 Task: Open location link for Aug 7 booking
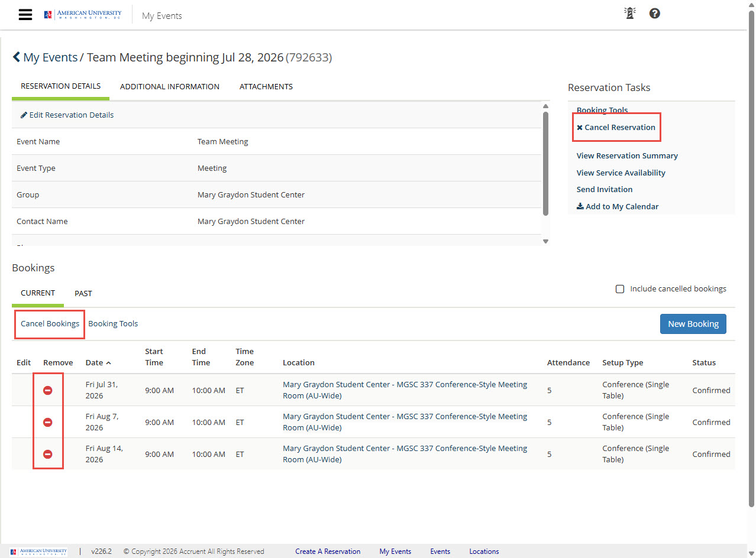click(405, 422)
